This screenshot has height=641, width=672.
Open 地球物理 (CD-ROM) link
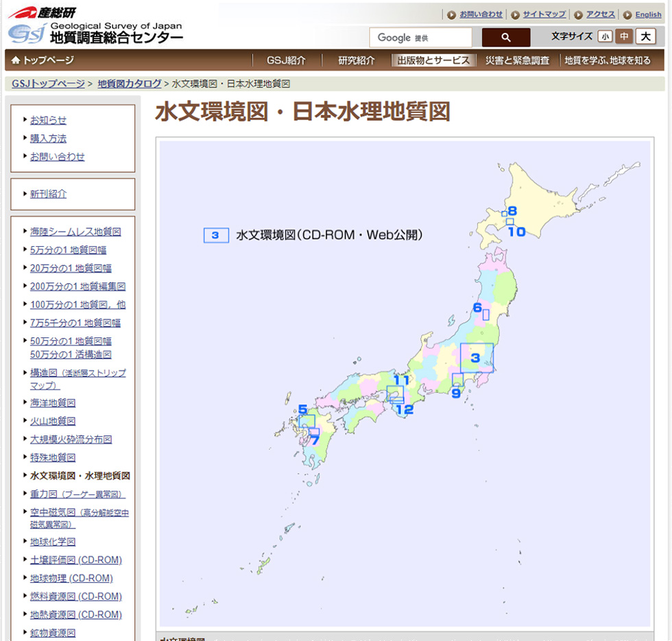pyautogui.click(x=71, y=578)
